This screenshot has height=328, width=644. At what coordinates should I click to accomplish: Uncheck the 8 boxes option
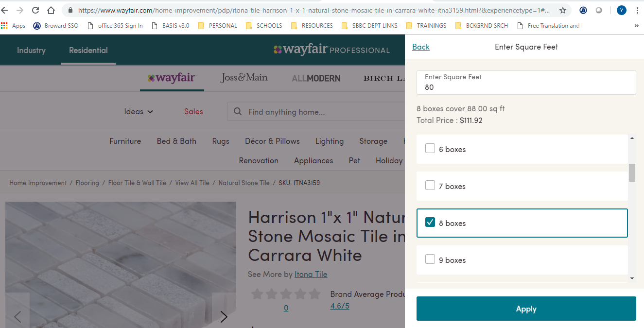(x=430, y=223)
